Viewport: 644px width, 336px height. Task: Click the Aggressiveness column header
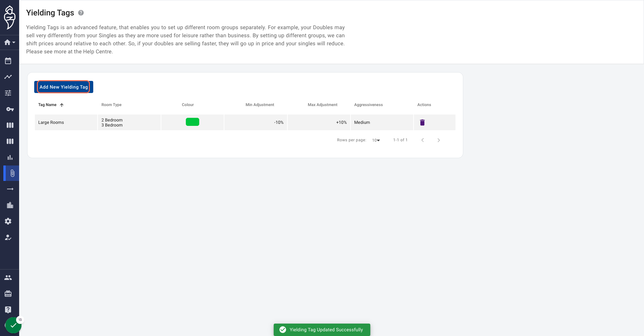point(368,105)
